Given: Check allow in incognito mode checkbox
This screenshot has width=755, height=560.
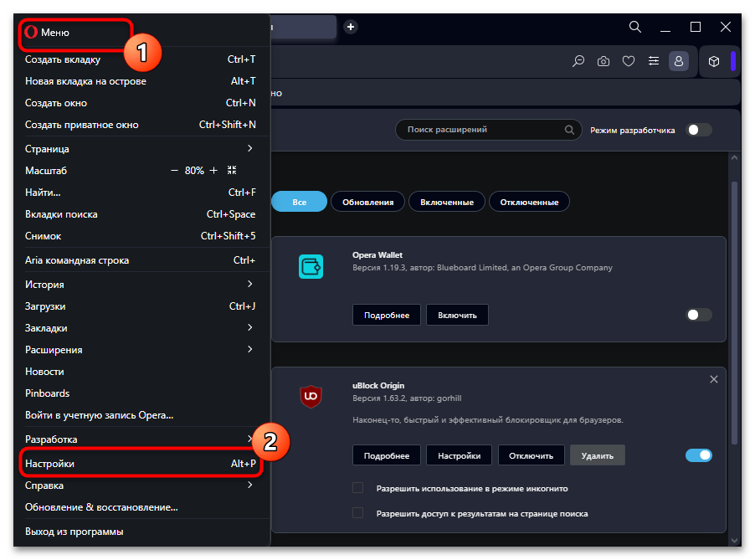Looking at the screenshot, I should pos(357,488).
